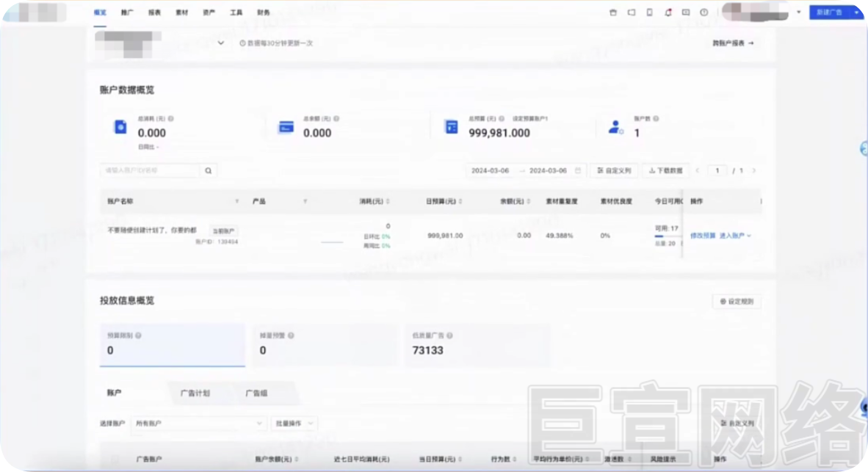Expand the user account dropdown arrow
Viewport: 868px width, 472px height.
(798, 12)
